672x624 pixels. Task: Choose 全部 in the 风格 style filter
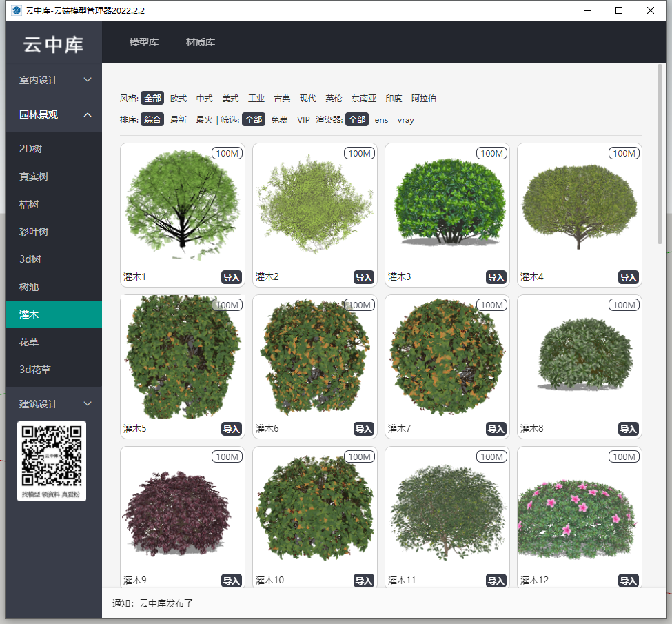[152, 98]
